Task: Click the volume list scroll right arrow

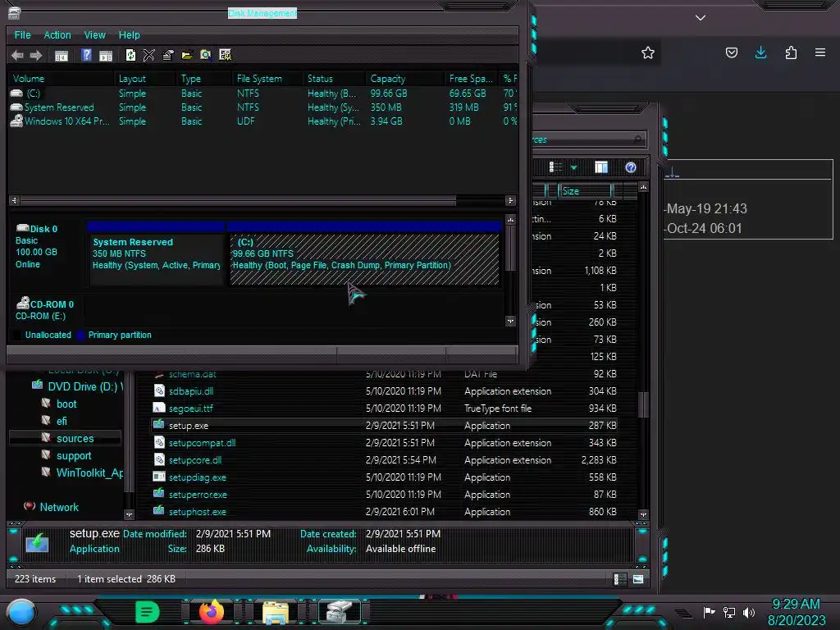Action: (x=510, y=200)
